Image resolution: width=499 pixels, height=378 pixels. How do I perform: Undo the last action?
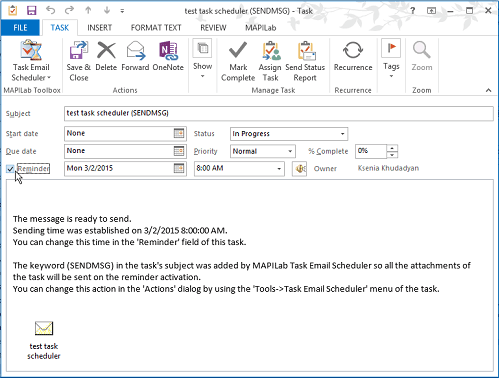[x=50, y=10]
